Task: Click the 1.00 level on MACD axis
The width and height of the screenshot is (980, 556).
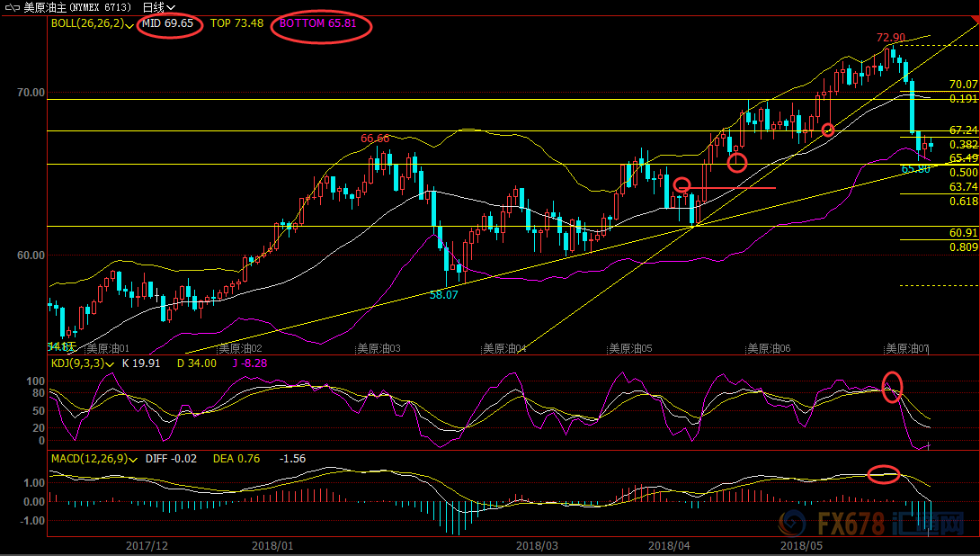Action: (x=34, y=483)
